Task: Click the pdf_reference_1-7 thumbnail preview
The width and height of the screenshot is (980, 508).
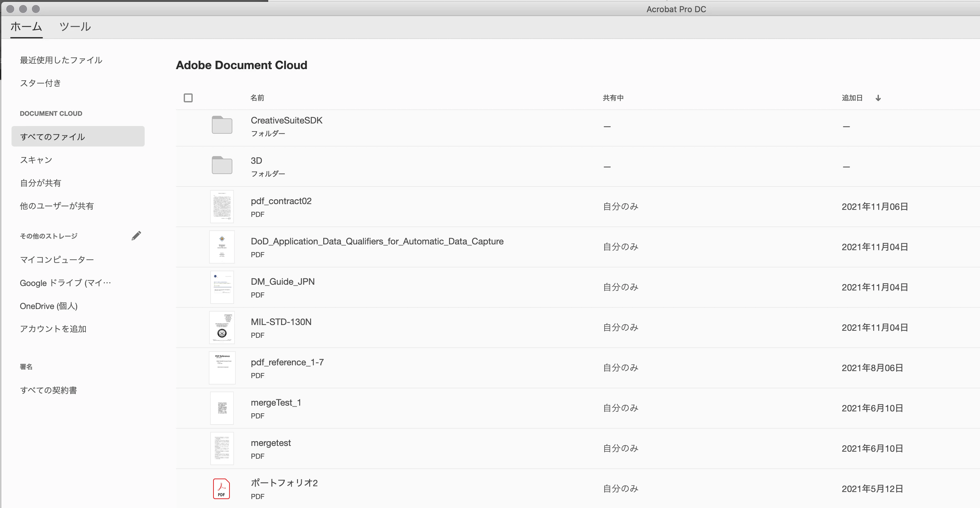Action: pyautogui.click(x=222, y=368)
